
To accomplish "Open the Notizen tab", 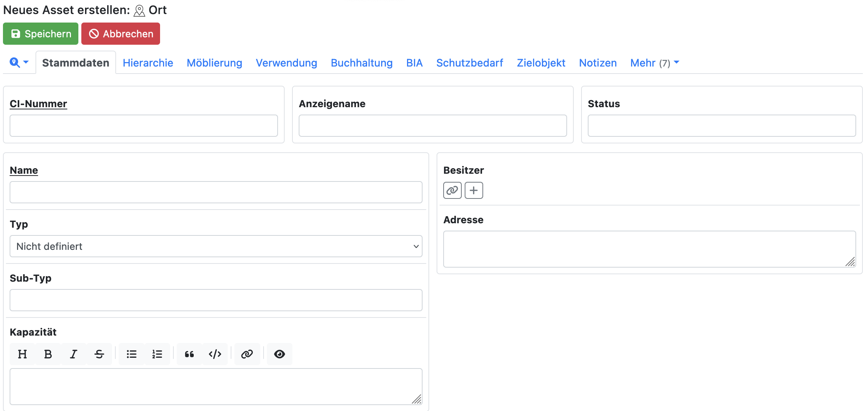I will [598, 63].
